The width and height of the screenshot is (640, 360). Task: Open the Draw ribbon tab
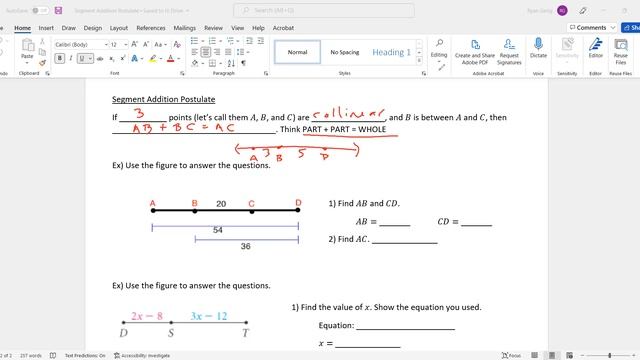coord(69,28)
